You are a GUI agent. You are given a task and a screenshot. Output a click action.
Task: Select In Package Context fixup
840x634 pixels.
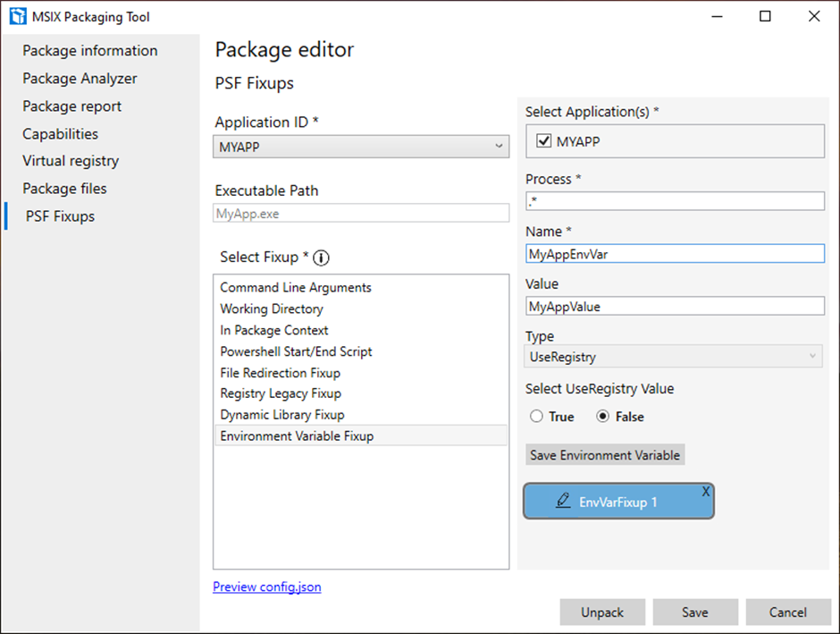360,330
